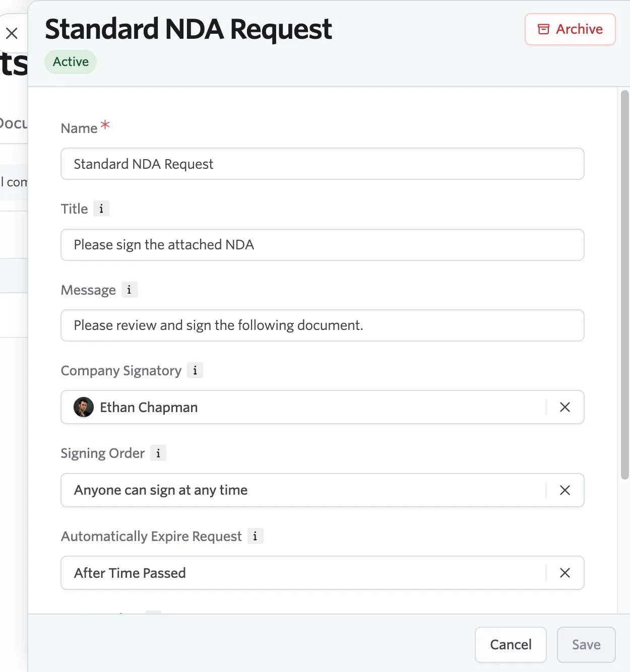Click the Automatically Expire Request info icon

[x=255, y=536]
